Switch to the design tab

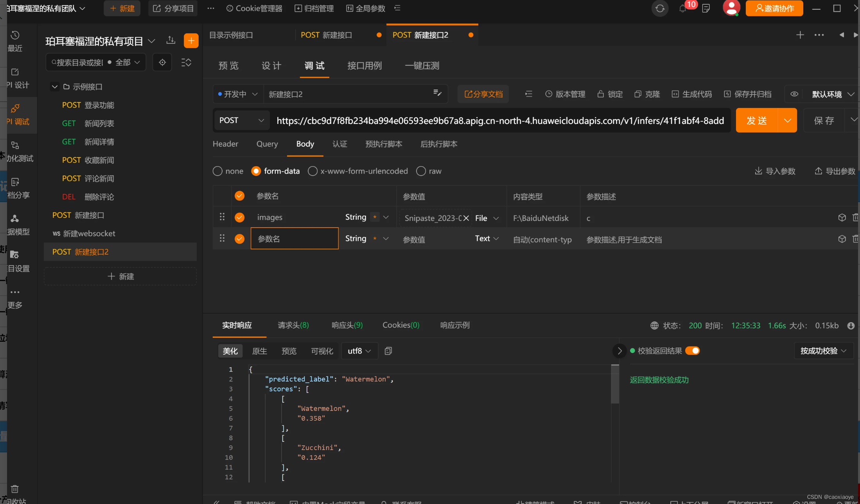coord(271,66)
